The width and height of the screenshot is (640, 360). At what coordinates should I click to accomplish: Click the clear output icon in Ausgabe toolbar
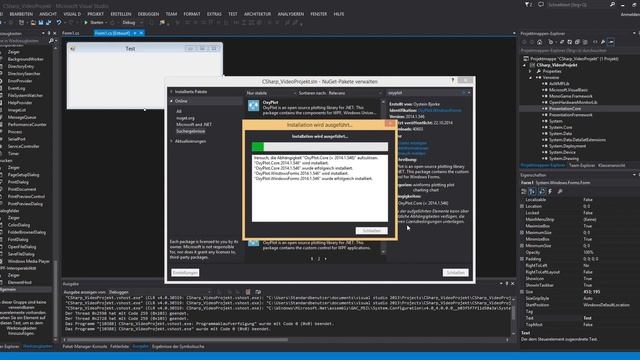pyautogui.click(x=248, y=292)
